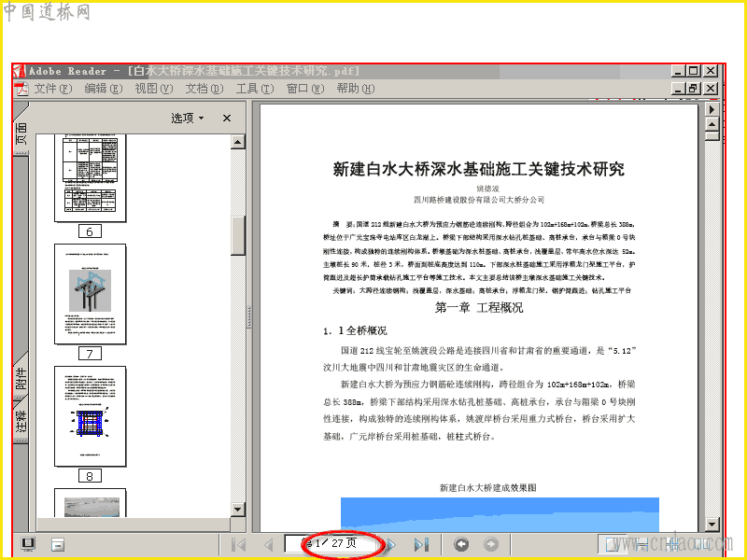The width and height of the screenshot is (747, 560).
Task: Click the affiliation 四川路桥建设股份有限公司大桥分公司
Action: pos(479,200)
